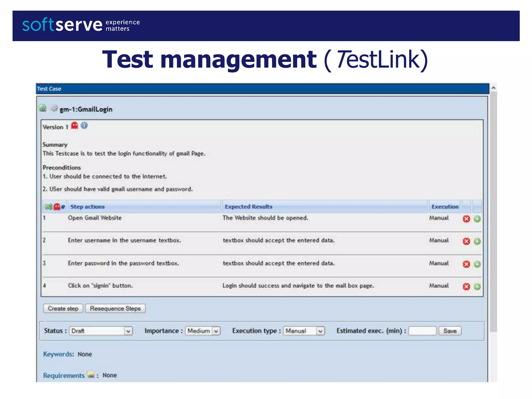This screenshot has height=399, width=532.
Task: Click the Manual execution value on step 4
Action: 439,286
